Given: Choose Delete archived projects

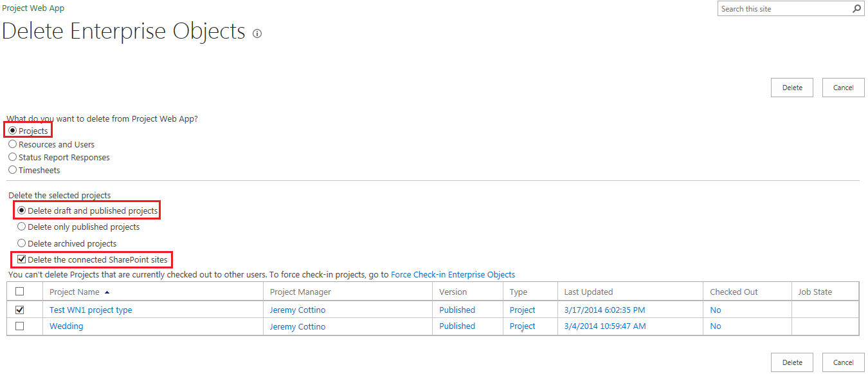Looking at the screenshot, I should 21,243.
